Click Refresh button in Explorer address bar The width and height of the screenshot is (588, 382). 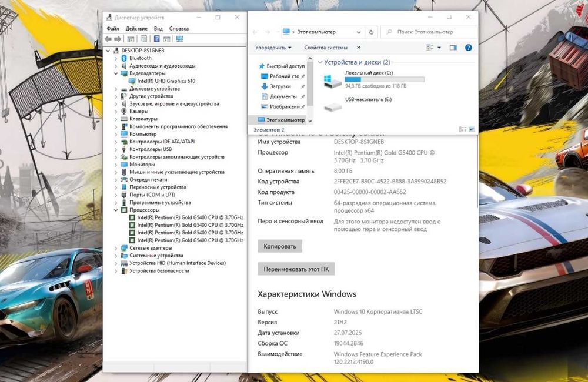click(371, 32)
